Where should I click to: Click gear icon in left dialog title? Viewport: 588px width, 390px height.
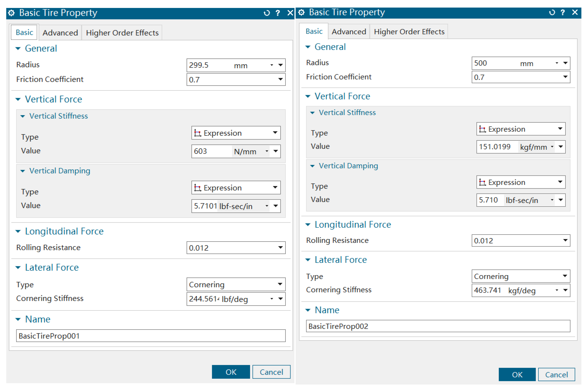11,13
